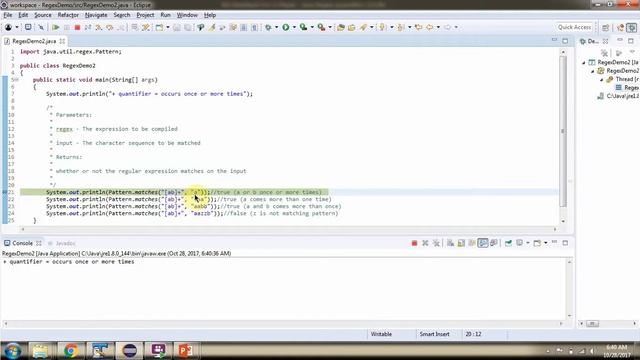
Task: Toggle Show Console When Standard Error Changes
Action: tap(494, 243)
